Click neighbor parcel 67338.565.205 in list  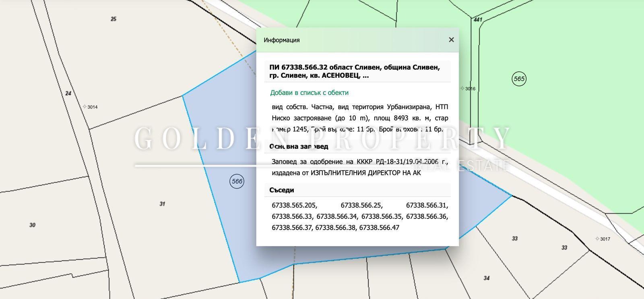point(294,206)
